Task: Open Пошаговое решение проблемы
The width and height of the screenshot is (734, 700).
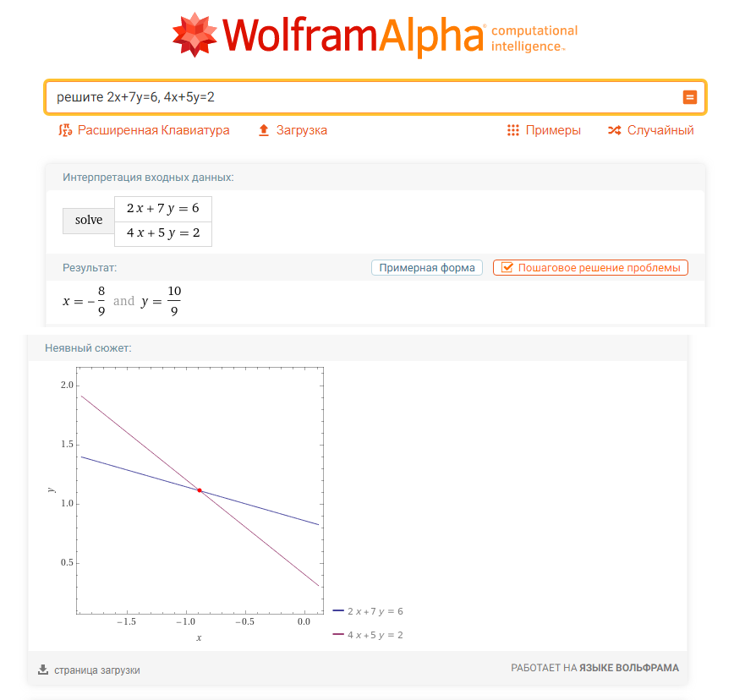Action: 599,268
